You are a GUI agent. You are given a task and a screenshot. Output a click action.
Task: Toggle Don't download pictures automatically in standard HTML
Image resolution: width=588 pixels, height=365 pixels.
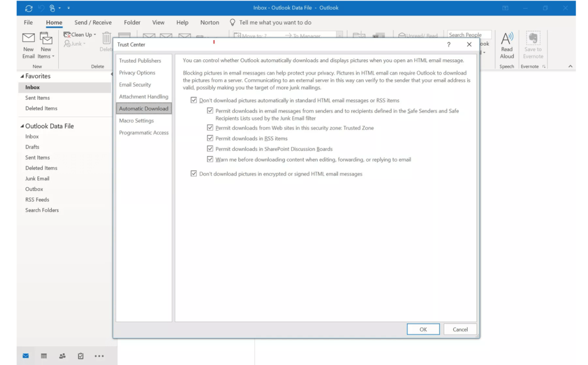pyautogui.click(x=194, y=100)
